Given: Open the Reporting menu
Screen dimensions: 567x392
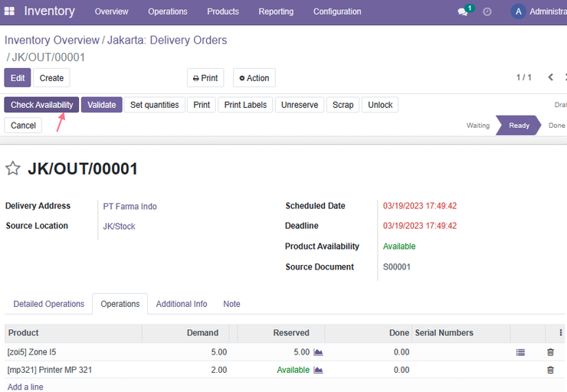Looking at the screenshot, I should point(276,11).
